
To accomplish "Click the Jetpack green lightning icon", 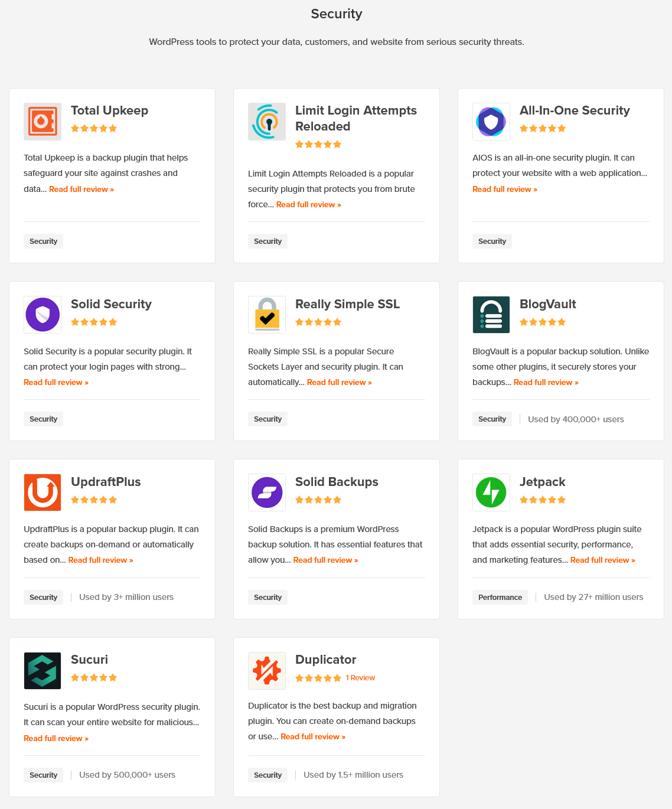I will click(491, 492).
